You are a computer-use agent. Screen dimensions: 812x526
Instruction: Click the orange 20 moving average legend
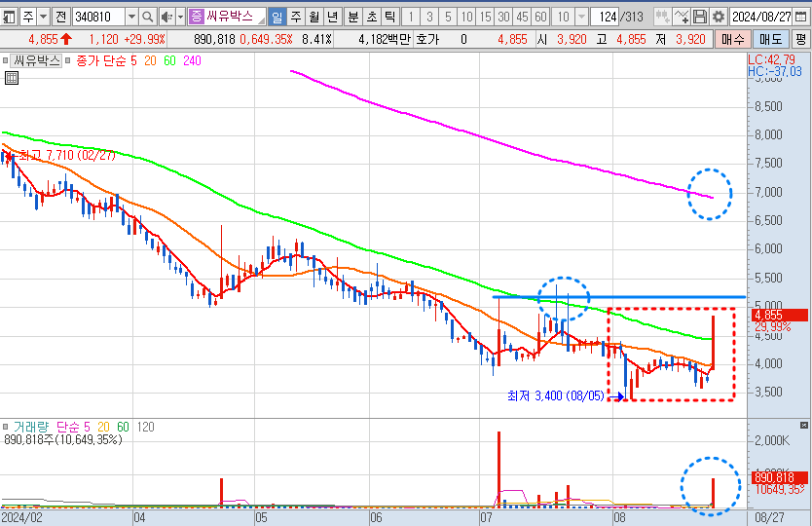pyautogui.click(x=150, y=60)
